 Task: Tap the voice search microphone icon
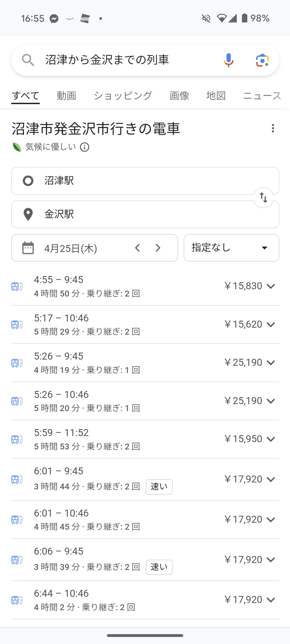click(229, 60)
